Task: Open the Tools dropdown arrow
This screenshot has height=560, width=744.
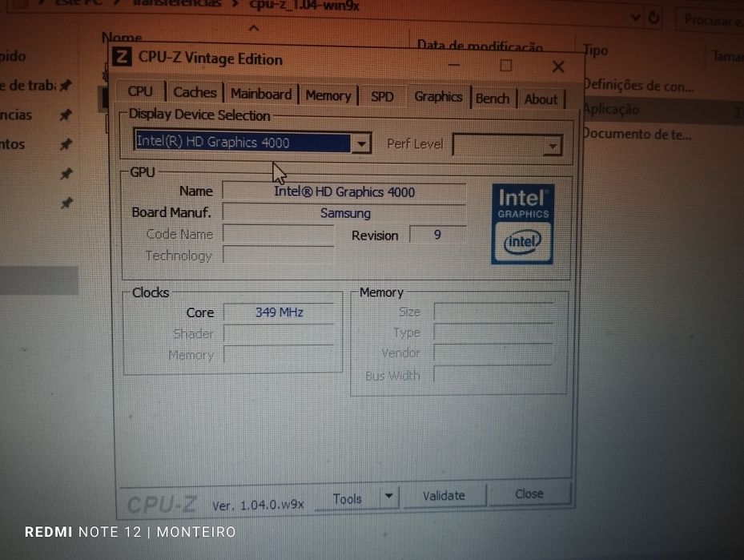Action: click(x=389, y=497)
